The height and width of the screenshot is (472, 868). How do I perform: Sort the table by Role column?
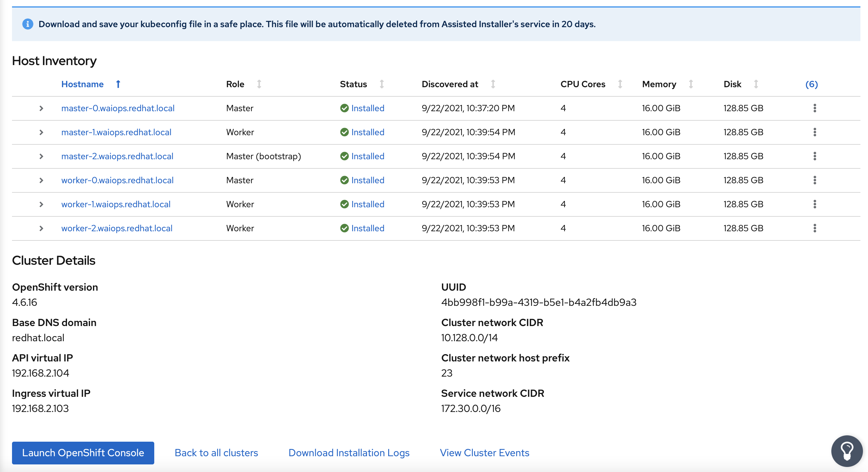click(259, 84)
